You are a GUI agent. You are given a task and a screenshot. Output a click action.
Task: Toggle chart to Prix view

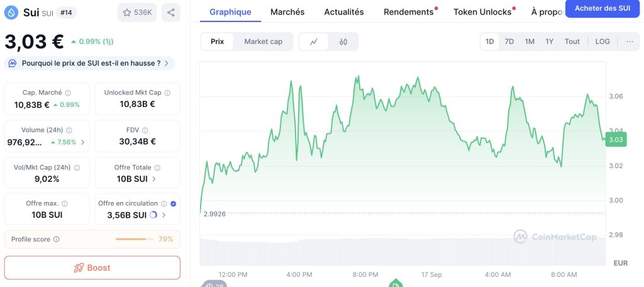[217, 42]
